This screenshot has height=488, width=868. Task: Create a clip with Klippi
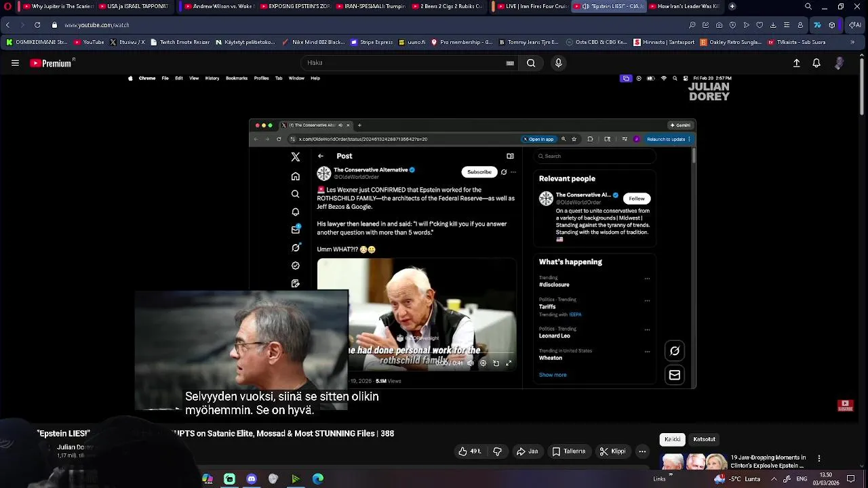coord(613,451)
